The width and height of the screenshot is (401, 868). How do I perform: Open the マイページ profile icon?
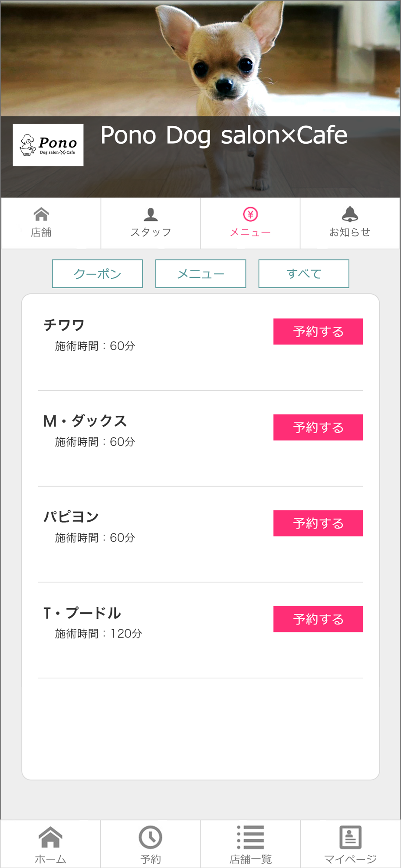[350, 837]
